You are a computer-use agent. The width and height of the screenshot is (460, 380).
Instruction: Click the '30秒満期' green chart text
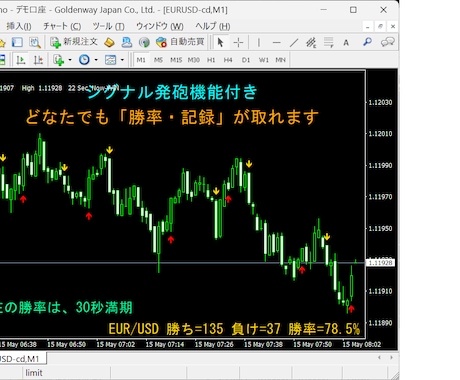pos(104,307)
